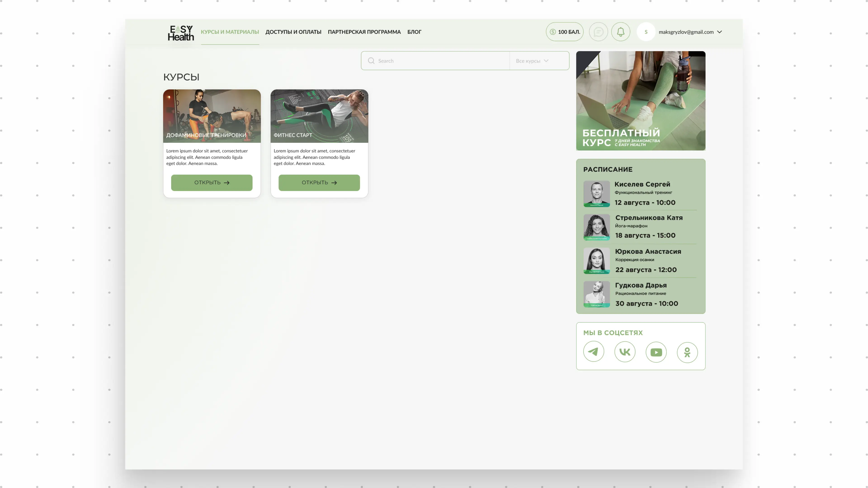Open the VK social link

[625, 352]
